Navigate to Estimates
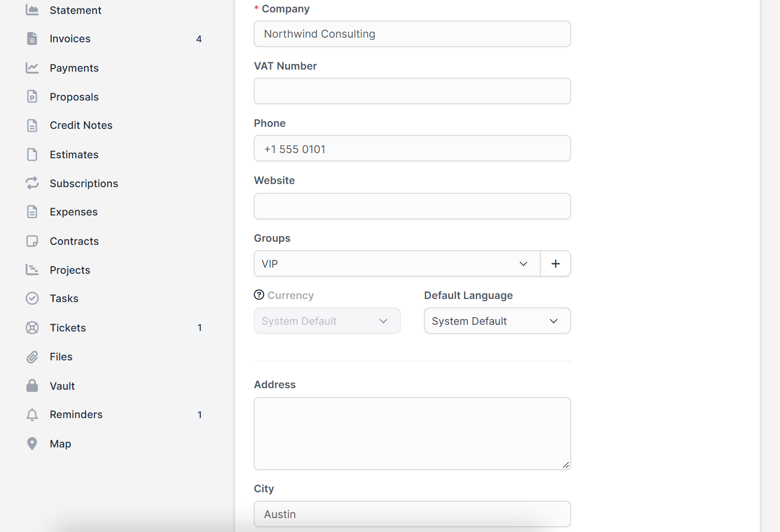This screenshot has height=532, width=780. [x=74, y=155]
